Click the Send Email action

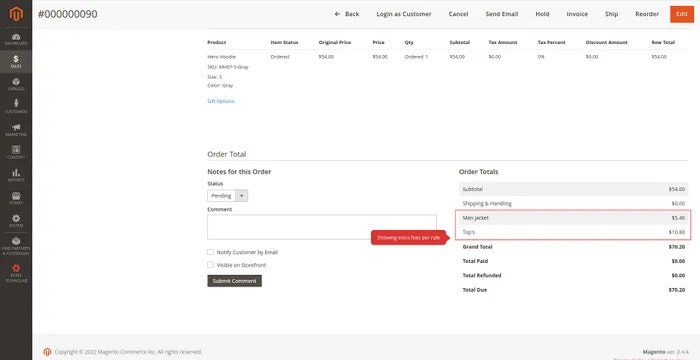502,14
